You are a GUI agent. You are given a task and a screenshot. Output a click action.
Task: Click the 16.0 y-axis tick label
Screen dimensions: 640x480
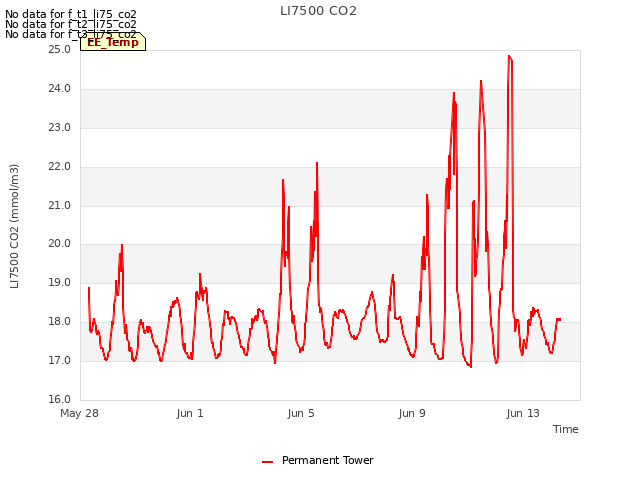click(x=60, y=399)
